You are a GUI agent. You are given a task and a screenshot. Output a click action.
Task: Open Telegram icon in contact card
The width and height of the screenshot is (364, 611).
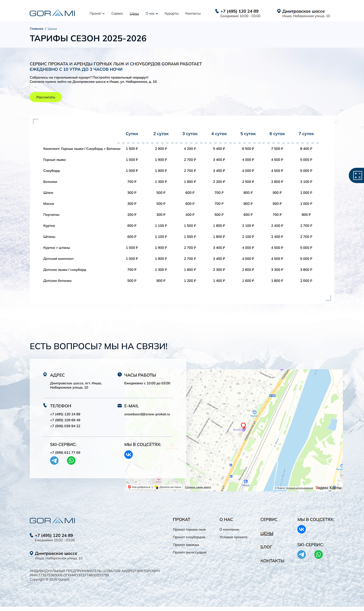[54, 461]
